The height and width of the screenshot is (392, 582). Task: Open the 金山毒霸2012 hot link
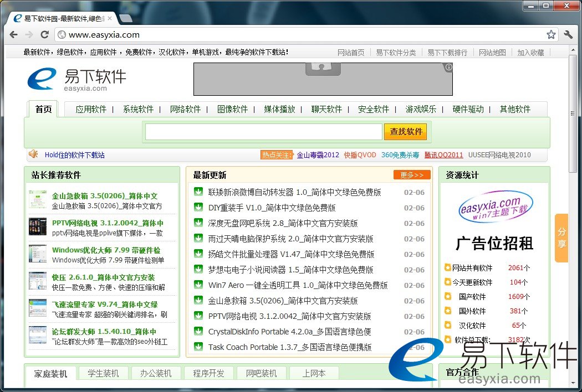pyautogui.click(x=318, y=155)
